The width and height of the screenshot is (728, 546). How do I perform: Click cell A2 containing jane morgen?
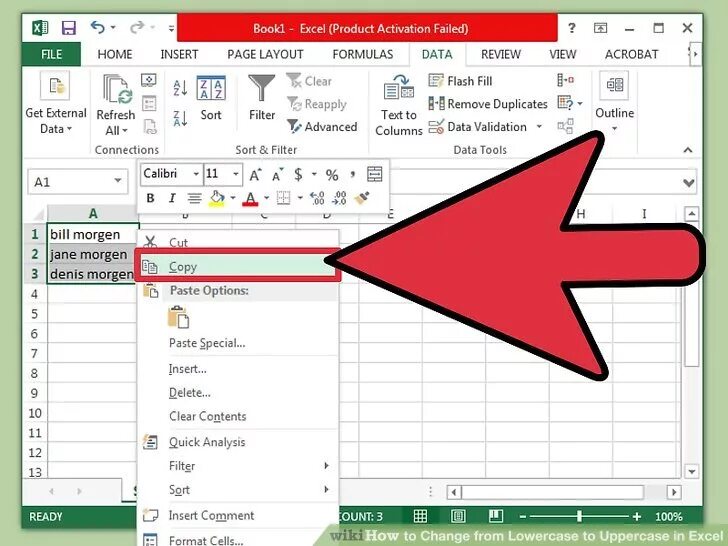93,254
